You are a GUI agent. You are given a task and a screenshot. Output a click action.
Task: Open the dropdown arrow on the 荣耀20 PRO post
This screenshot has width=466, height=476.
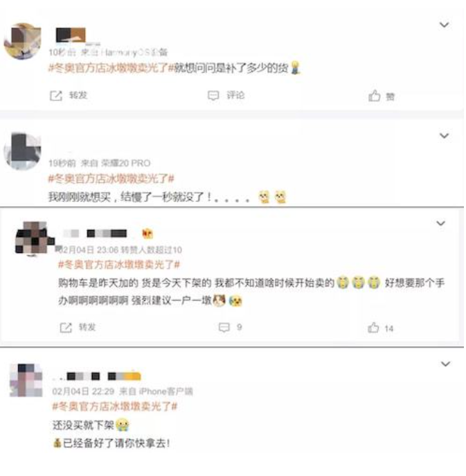(444, 136)
